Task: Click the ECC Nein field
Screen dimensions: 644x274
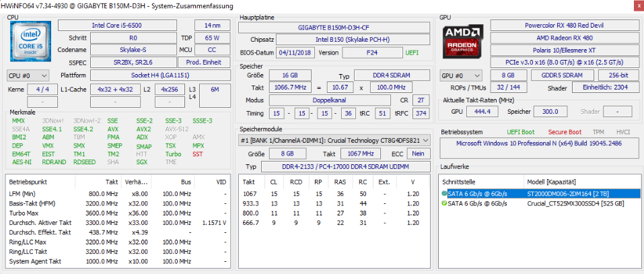Action: point(418,153)
